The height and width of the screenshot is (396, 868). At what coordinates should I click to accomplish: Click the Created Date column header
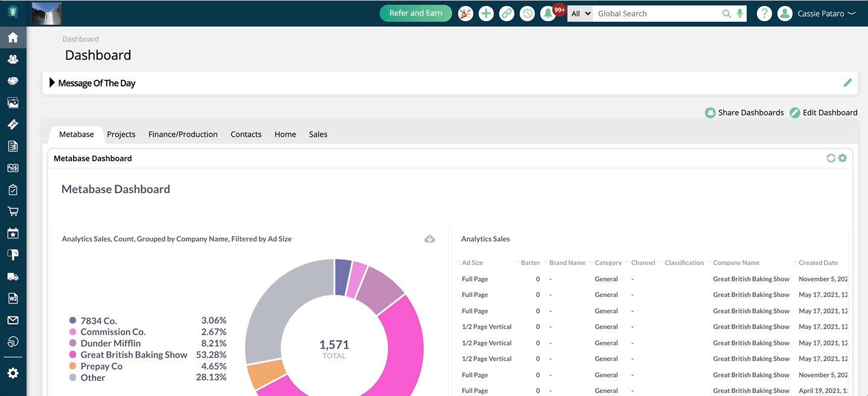tap(819, 263)
